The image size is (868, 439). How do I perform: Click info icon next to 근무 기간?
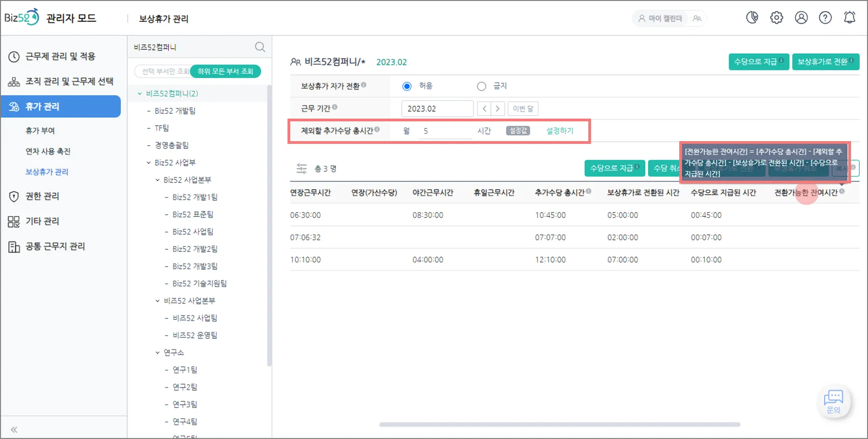click(335, 107)
